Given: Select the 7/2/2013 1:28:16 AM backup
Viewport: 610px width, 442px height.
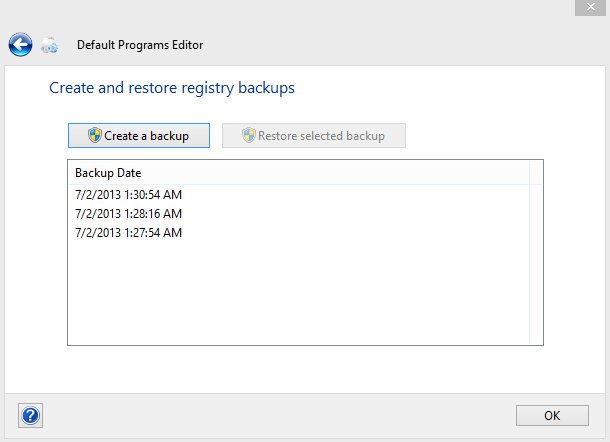Looking at the screenshot, I should point(128,213).
